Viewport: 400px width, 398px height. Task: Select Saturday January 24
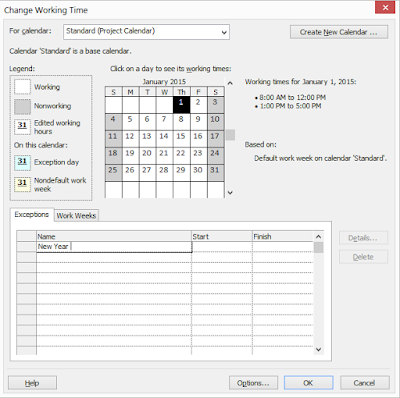[x=216, y=156]
